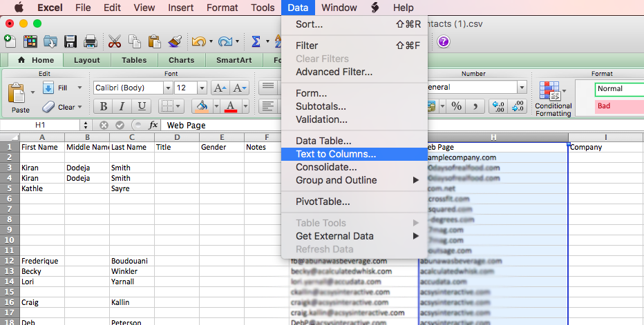Choose Advanced Filter... menu entry
Viewport: 644px width, 325px height.
click(354, 72)
